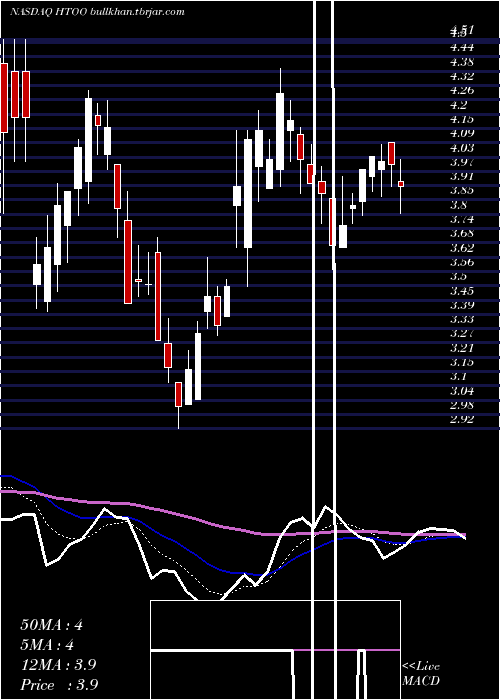500x700 pixels.
Task: Click the Price : 3.9 label
Action: [59, 685]
